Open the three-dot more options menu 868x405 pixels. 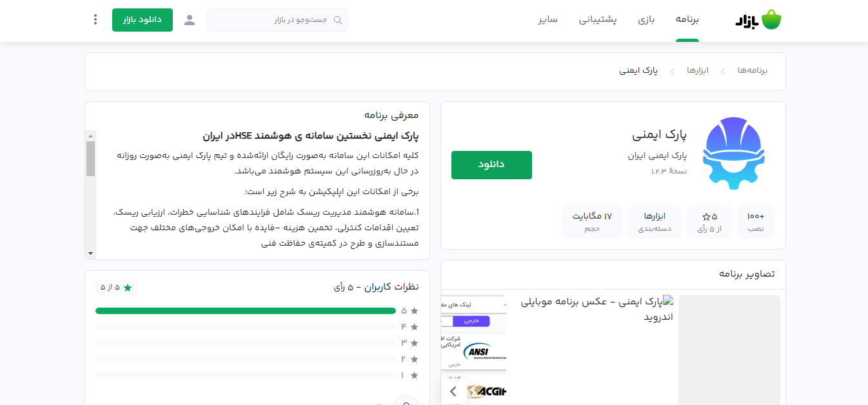pyautogui.click(x=95, y=19)
